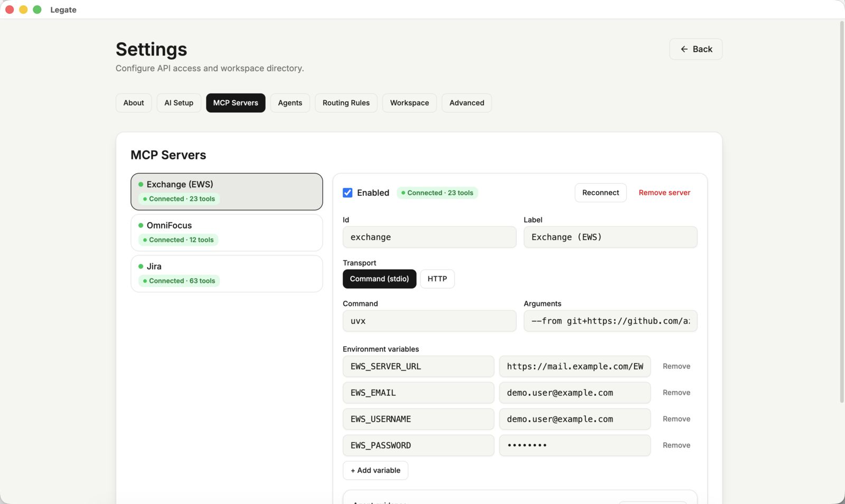Viewport: 845px width, 504px height.
Task: Edit the EWS_PASSWORD variable name
Action: tap(418, 445)
